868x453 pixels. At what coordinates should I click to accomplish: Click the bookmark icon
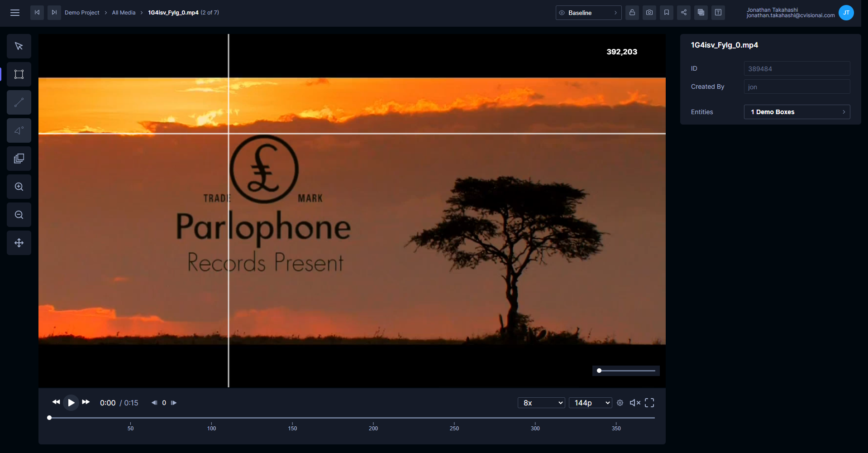pos(667,13)
